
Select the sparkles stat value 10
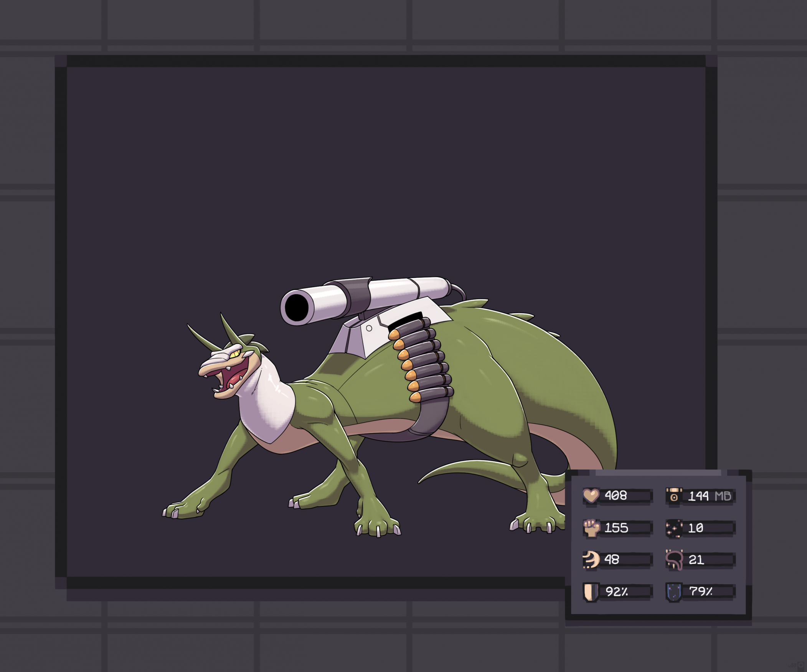pyautogui.click(x=696, y=528)
